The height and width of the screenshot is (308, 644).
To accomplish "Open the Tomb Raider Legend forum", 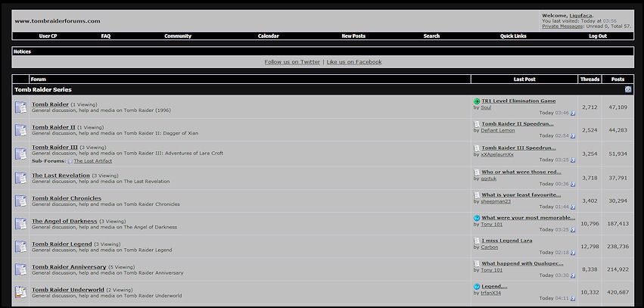I will pyautogui.click(x=62, y=244).
